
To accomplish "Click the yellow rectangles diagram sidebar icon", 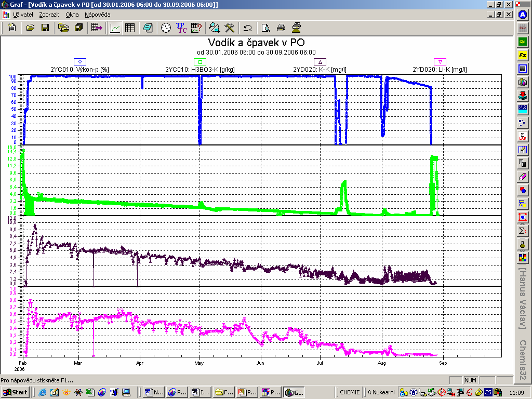I will [523, 204].
